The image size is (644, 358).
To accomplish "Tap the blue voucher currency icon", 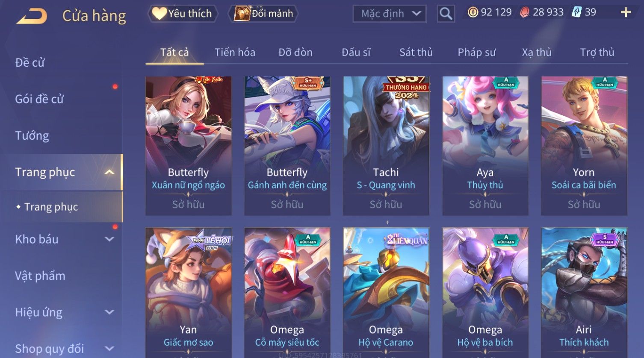I will [x=576, y=12].
